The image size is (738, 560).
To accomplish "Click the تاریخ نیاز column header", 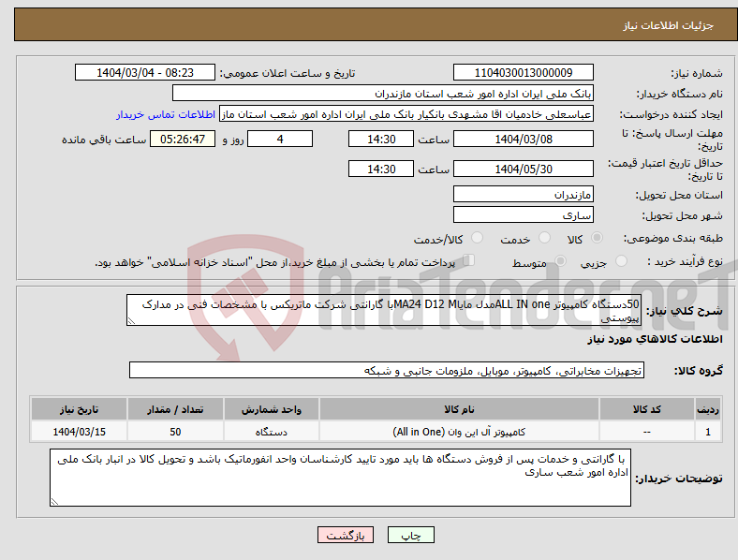I will [x=79, y=409].
